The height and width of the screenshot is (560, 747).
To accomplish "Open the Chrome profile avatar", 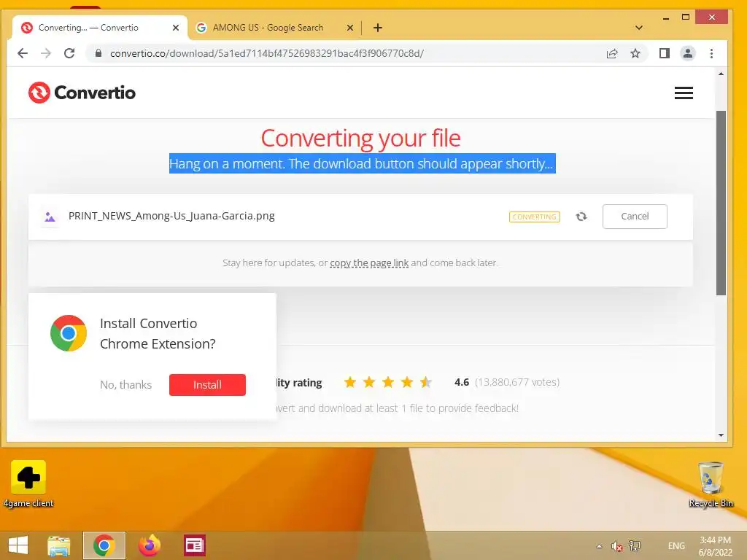I will [x=687, y=53].
